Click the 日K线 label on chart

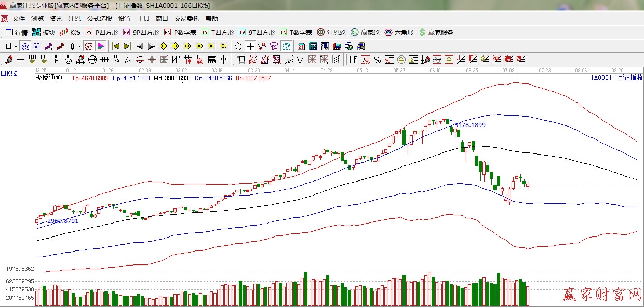(x=9, y=74)
